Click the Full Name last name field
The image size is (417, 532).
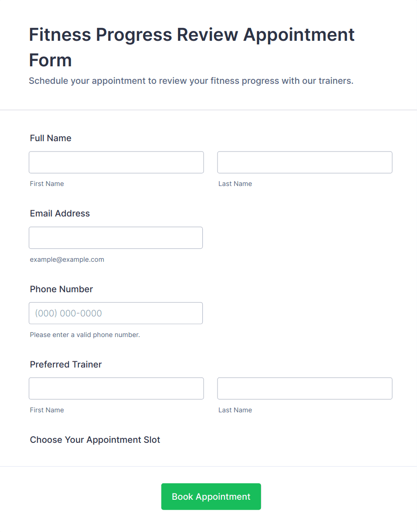(x=305, y=162)
